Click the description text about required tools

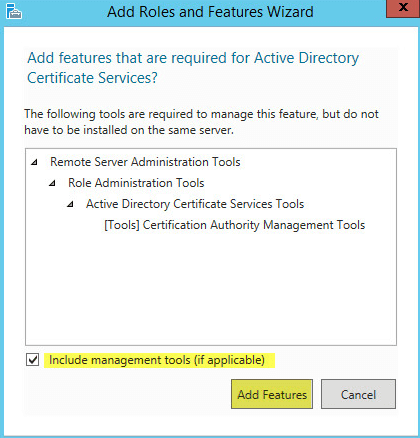pos(201,122)
